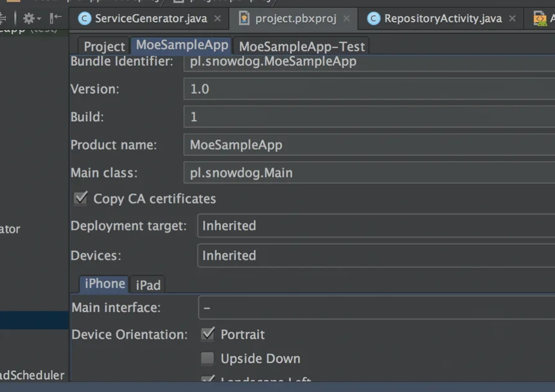This screenshot has height=392, width=555.
Task: Enable the Upside Down orientation checkbox
Action: (x=207, y=358)
